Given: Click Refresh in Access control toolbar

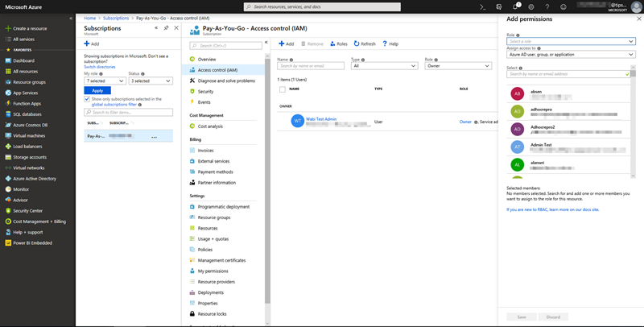Looking at the screenshot, I should 365,43.
